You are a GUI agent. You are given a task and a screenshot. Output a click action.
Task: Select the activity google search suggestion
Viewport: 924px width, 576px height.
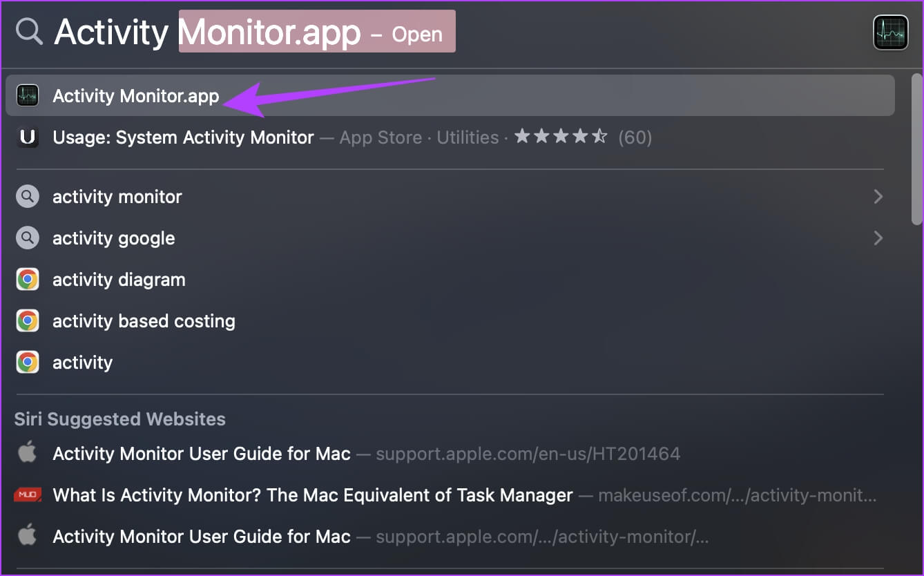tap(450, 238)
